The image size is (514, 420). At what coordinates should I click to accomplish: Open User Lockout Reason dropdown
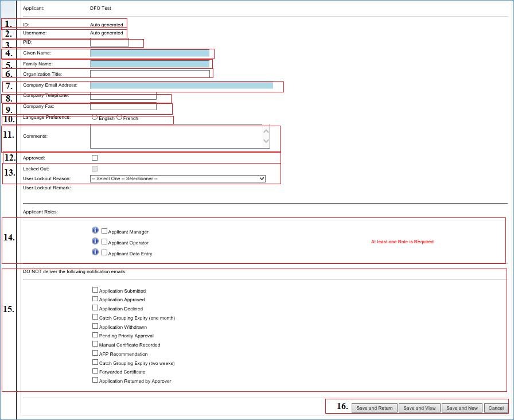[x=178, y=178]
